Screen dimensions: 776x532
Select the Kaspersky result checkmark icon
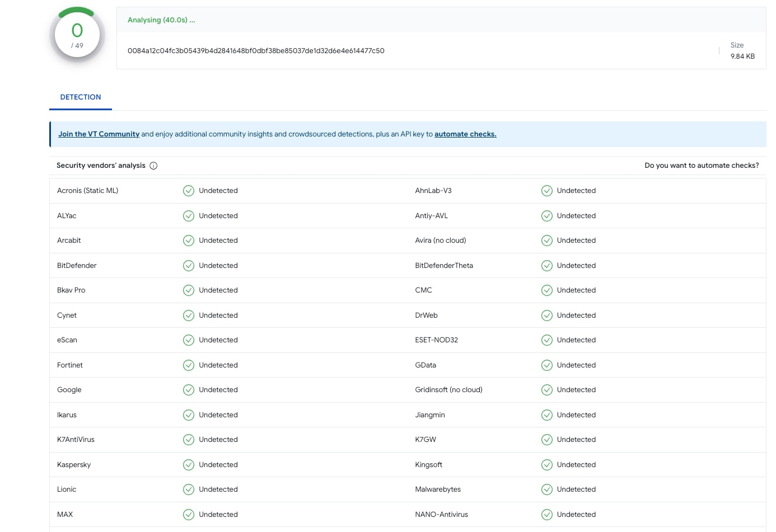click(189, 464)
